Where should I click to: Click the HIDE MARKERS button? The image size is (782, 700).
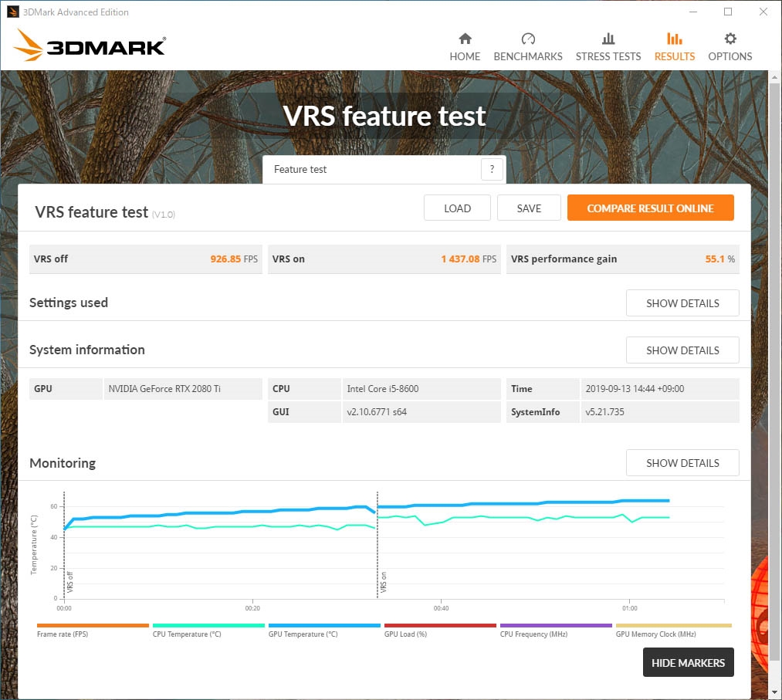(x=688, y=663)
